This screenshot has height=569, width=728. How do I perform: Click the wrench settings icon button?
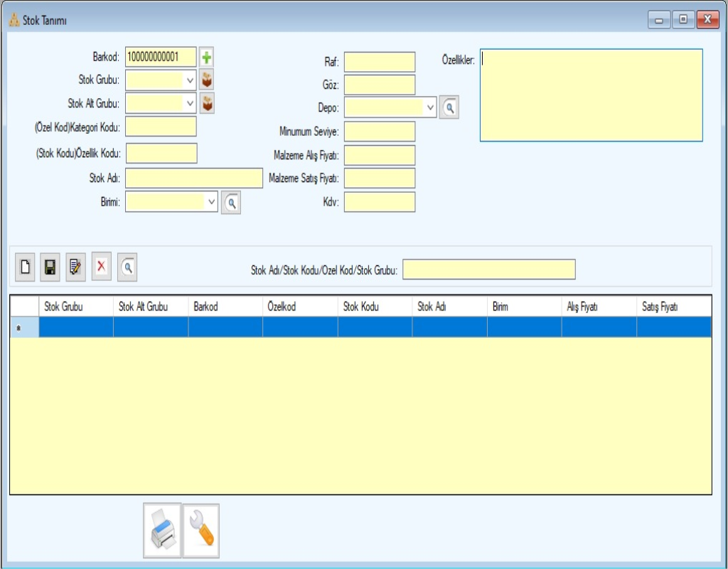(201, 531)
